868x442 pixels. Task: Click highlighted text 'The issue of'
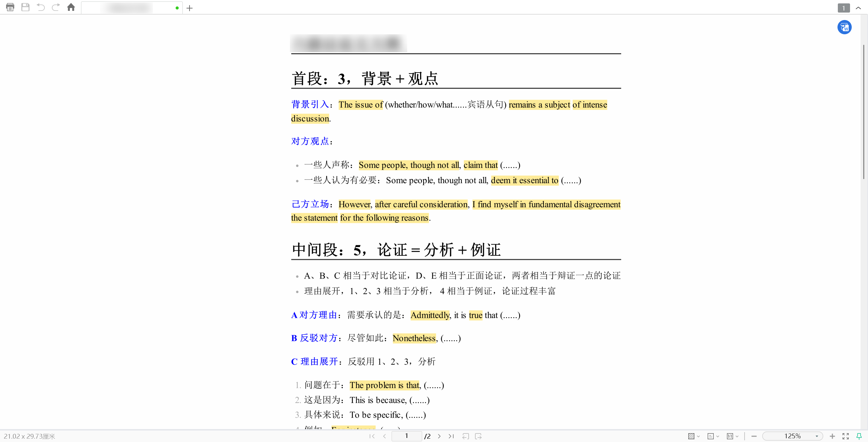(361, 105)
